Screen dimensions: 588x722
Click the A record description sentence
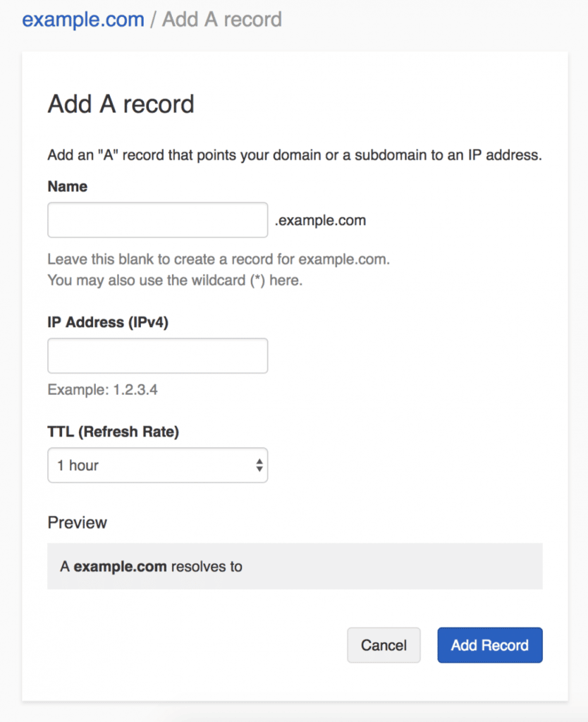(x=294, y=155)
